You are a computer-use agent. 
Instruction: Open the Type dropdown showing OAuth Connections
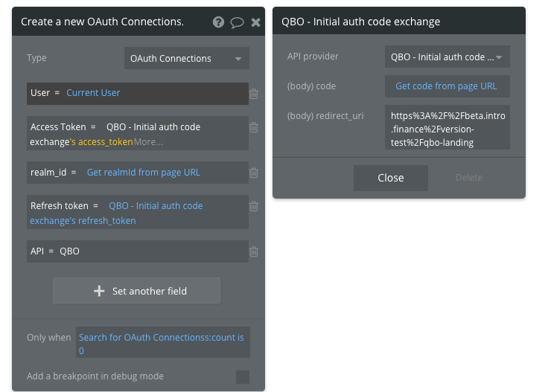pyautogui.click(x=186, y=58)
